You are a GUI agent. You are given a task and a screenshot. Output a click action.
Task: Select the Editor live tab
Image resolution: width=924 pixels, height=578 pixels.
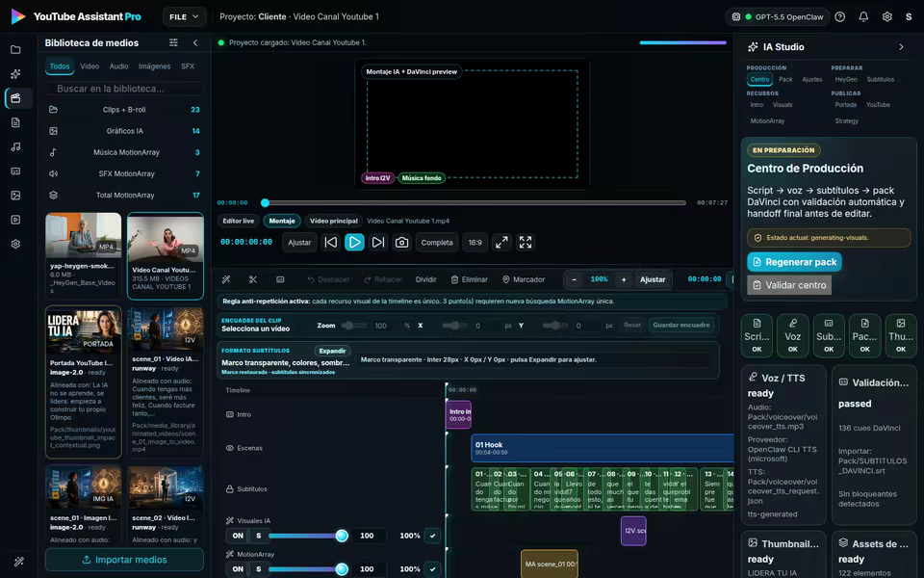(x=238, y=221)
